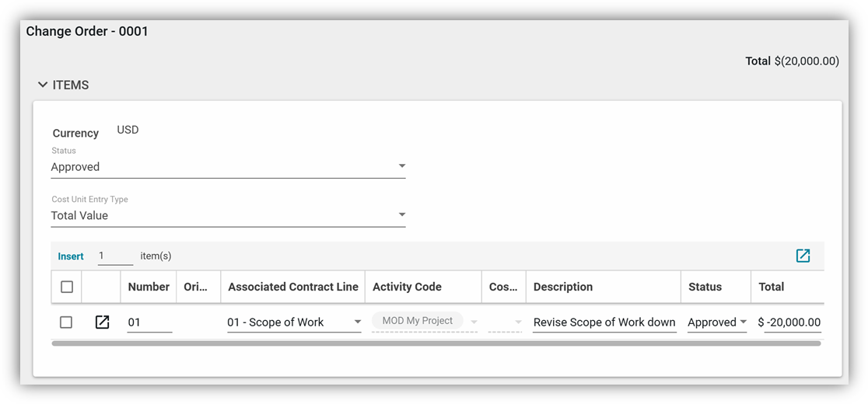Click the MOD My Project activity chip

point(418,321)
